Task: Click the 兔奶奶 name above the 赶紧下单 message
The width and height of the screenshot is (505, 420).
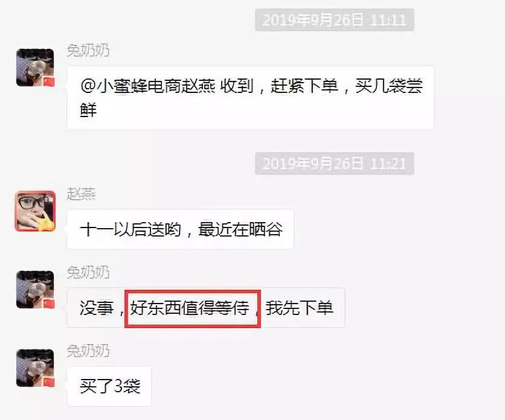Action: coord(88,51)
